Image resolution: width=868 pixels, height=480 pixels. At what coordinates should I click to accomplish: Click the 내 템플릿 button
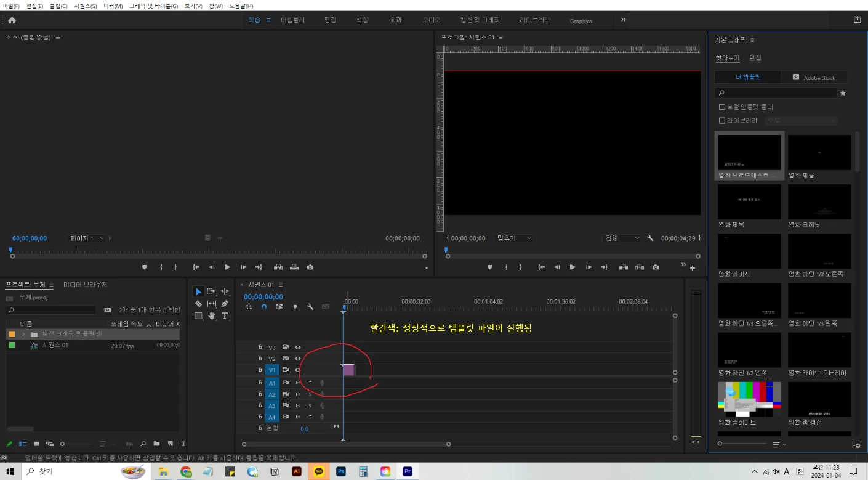(x=748, y=77)
